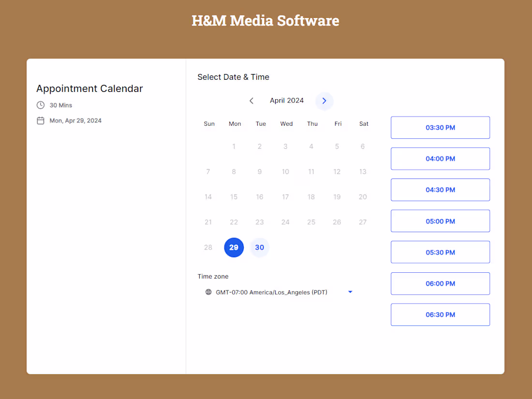Click the H&M Media Software title
Viewport: 532px width, 399px height.
click(266, 21)
